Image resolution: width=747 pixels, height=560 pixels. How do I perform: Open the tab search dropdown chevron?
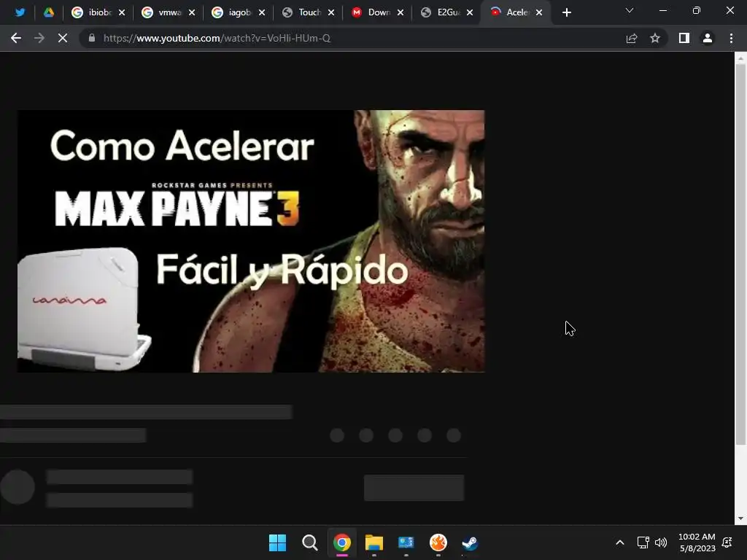point(630,10)
